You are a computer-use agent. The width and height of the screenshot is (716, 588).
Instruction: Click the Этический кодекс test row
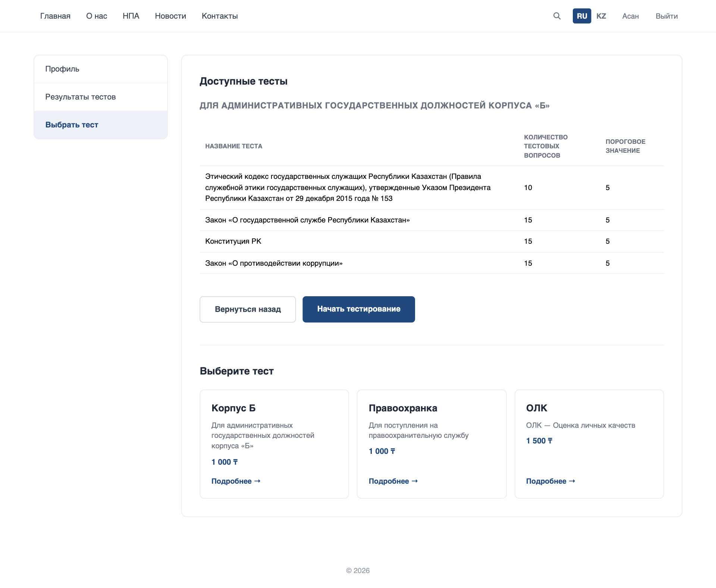[x=432, y=187]
